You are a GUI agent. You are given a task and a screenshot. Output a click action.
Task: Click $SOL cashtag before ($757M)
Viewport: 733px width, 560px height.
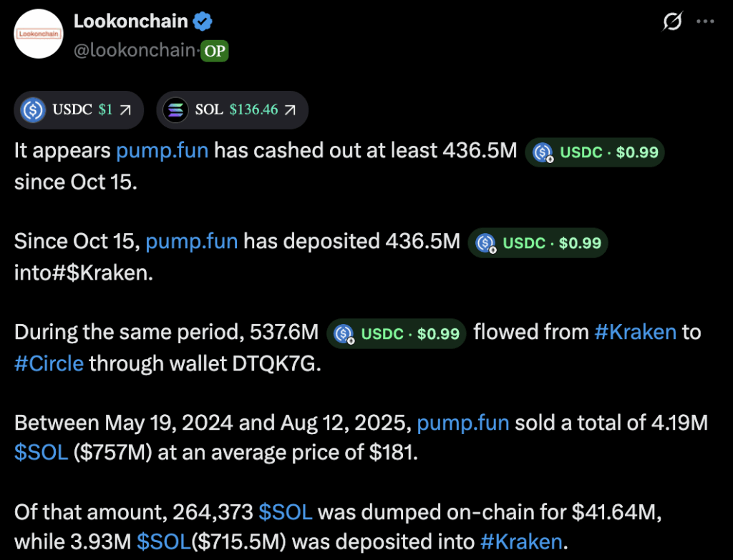pos(41,453)
